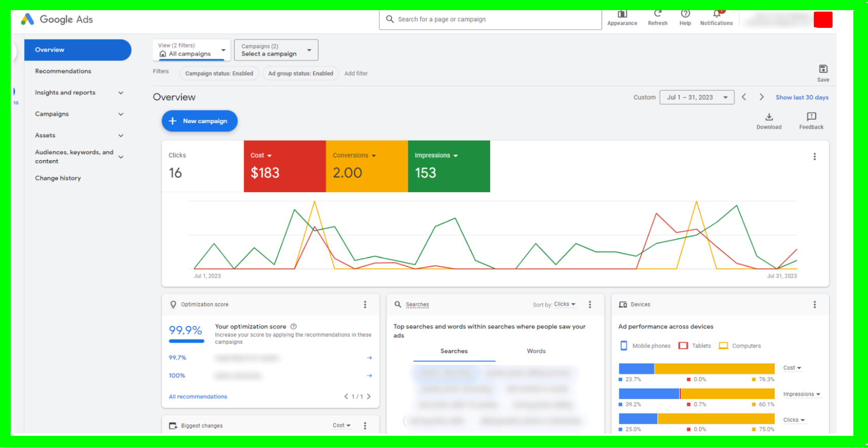Go to previous date range

click(744, 97)
